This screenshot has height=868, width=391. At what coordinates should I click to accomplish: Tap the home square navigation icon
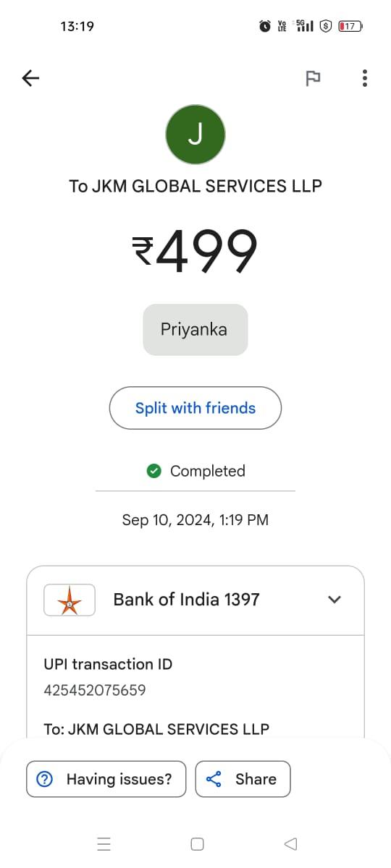click(197, 843)
